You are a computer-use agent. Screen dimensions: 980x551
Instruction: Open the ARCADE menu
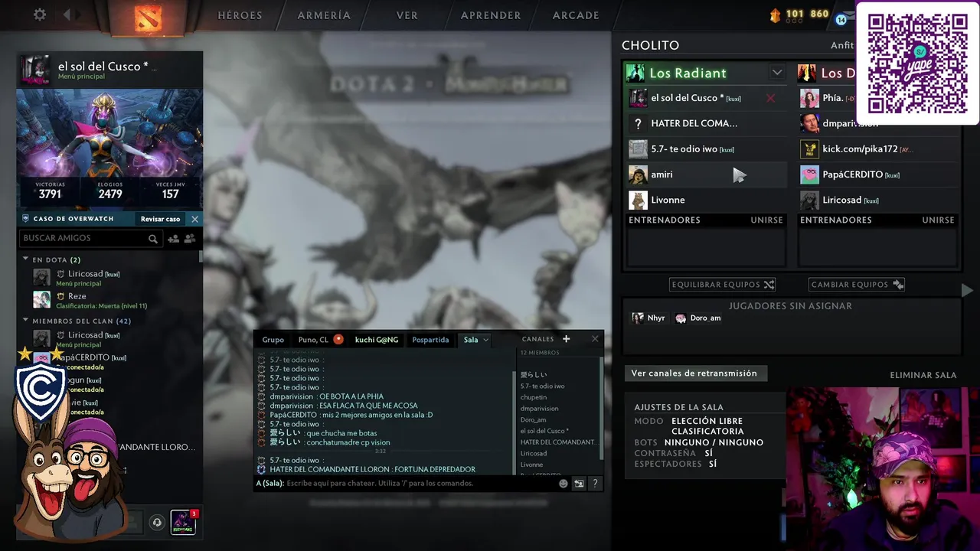[576, 15]
